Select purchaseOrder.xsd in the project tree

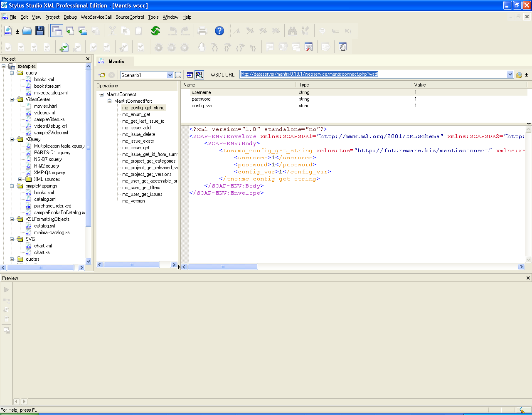[x=53, y=206]
